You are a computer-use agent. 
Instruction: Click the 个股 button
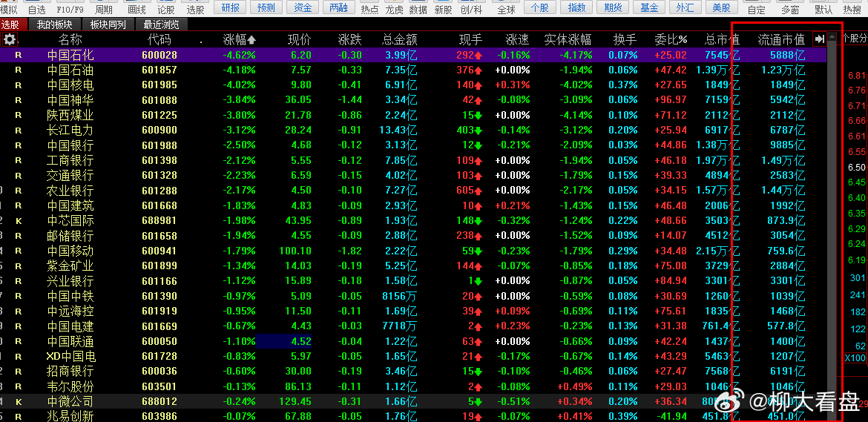click(x=540, y=7)
